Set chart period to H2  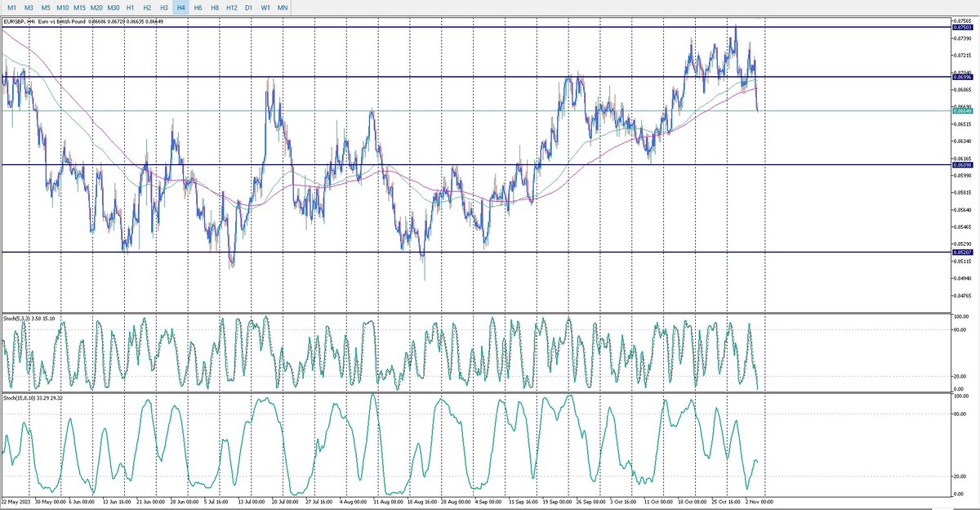(147, 7)
